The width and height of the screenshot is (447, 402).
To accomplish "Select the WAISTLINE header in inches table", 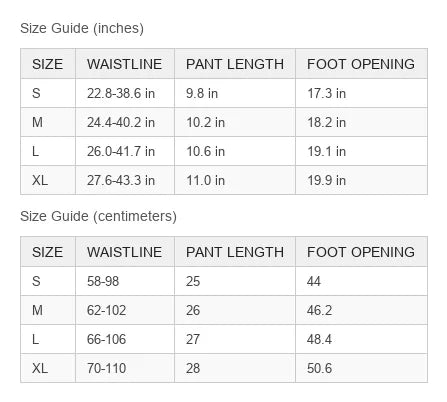I will (x=125, y=64).
